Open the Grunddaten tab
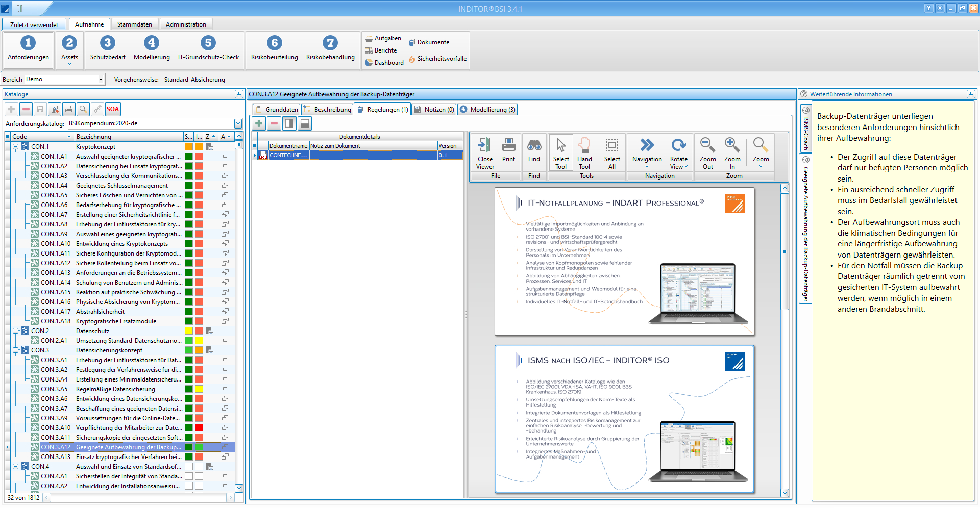Viewport: 980px width, 508px height. [277, 110]
